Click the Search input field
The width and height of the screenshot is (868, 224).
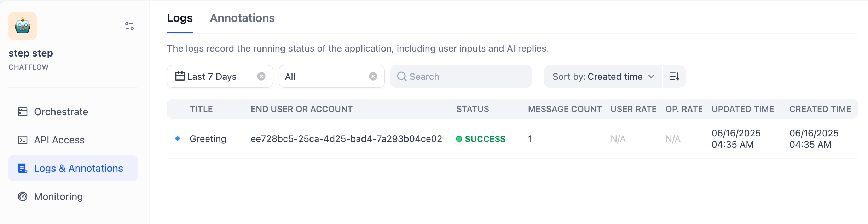[x=461, y=76]
